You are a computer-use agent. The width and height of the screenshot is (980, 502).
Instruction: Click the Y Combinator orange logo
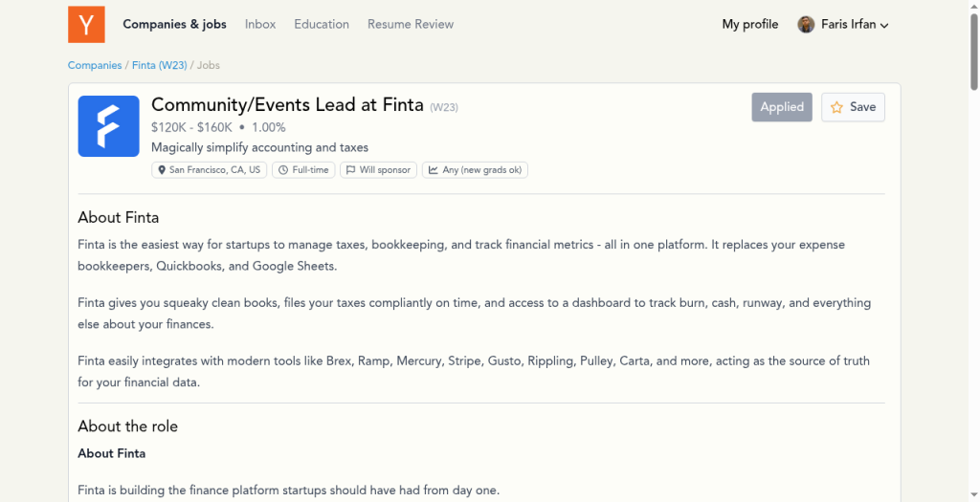click(86, 24)
